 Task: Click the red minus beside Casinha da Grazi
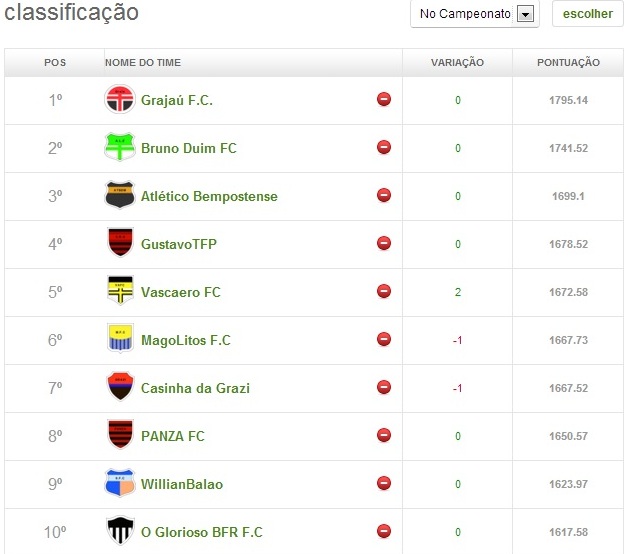(x=384, y=387)
